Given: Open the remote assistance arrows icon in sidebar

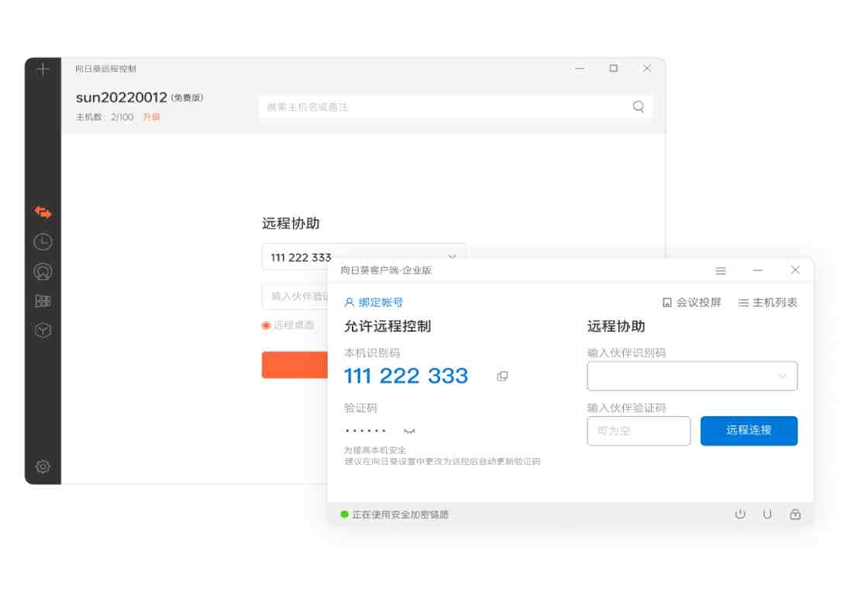Looking at the screenshot, I should (x=43, y=212).
